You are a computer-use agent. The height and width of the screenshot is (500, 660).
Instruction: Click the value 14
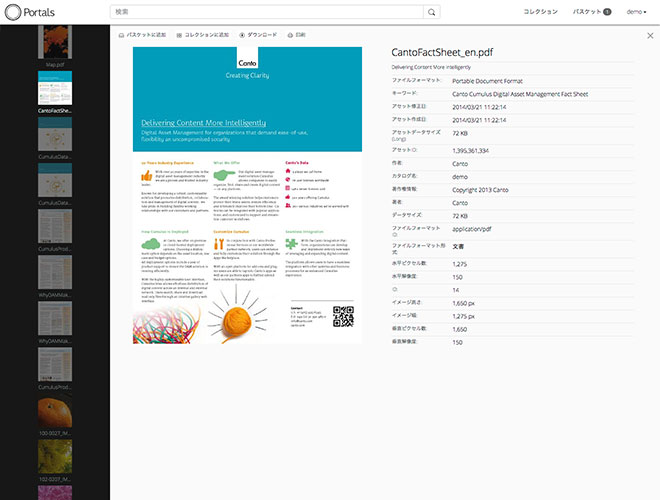(456, 290)
